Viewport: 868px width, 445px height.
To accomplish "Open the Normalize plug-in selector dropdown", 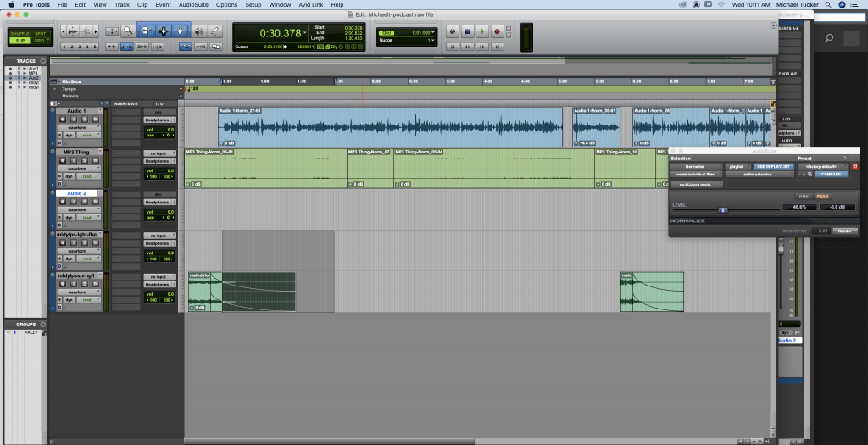I will pyautogui.click(x=697, y=166).
